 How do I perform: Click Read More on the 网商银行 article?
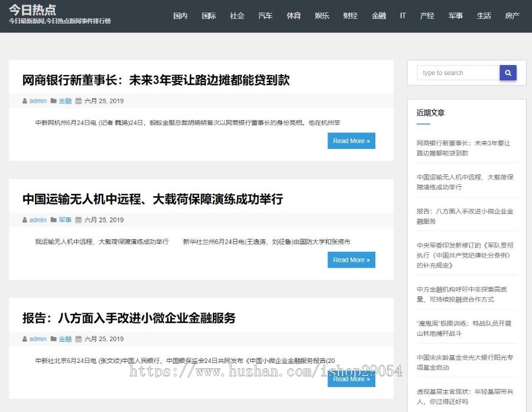351,141
